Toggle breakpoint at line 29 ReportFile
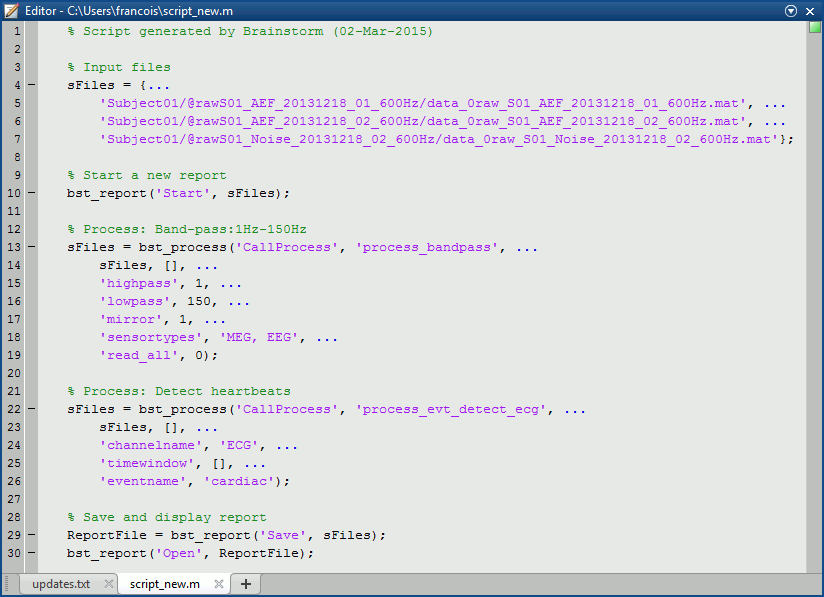Image resolution: width=824 pixels, height=597 pixels. 31,536
